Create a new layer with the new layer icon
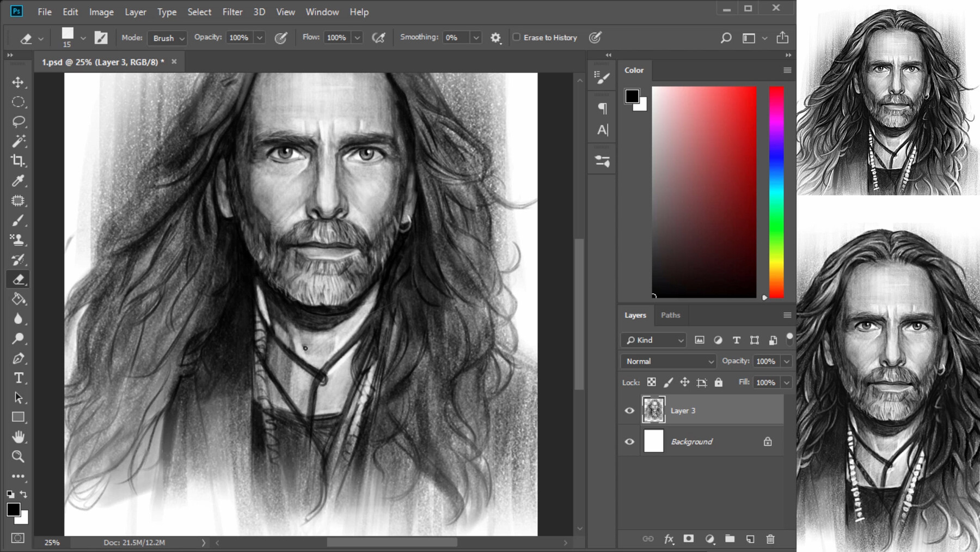Screen dimensions: 980x552 point(750,539)
